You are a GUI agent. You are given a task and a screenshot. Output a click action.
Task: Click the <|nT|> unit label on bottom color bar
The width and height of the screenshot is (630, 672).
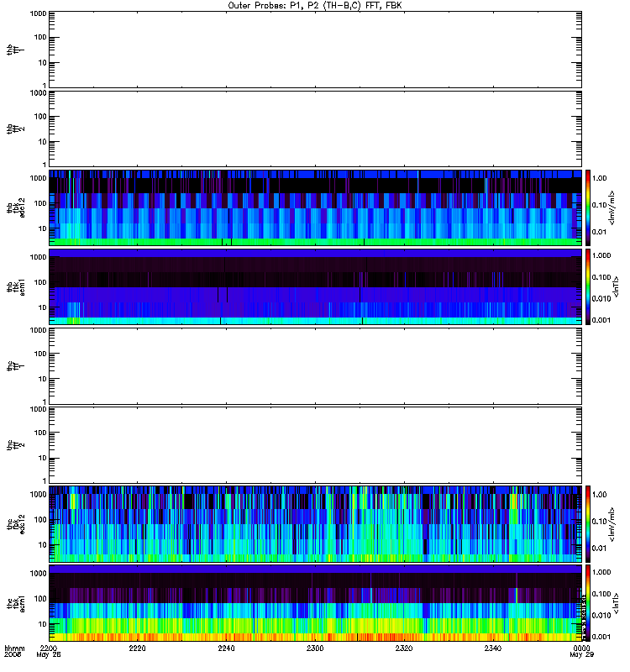click(617, 603)
